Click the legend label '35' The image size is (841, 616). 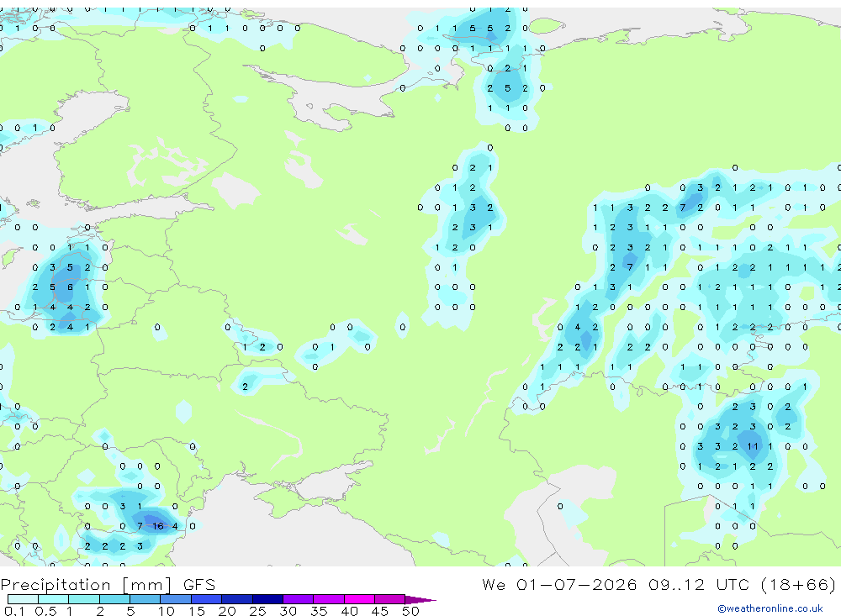click(x=319, y=611)
